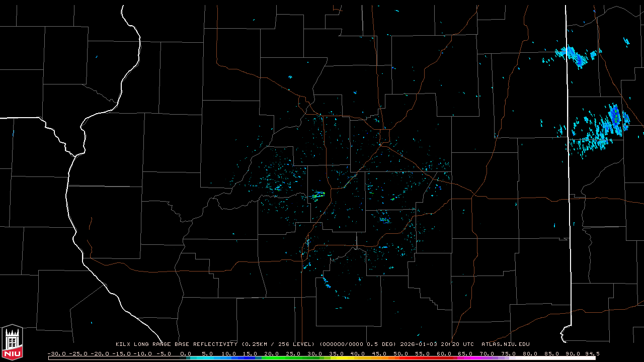Click the -30.0 label on the scale
The width and height of the screenshot is (644, 362).
coord(56,353)
